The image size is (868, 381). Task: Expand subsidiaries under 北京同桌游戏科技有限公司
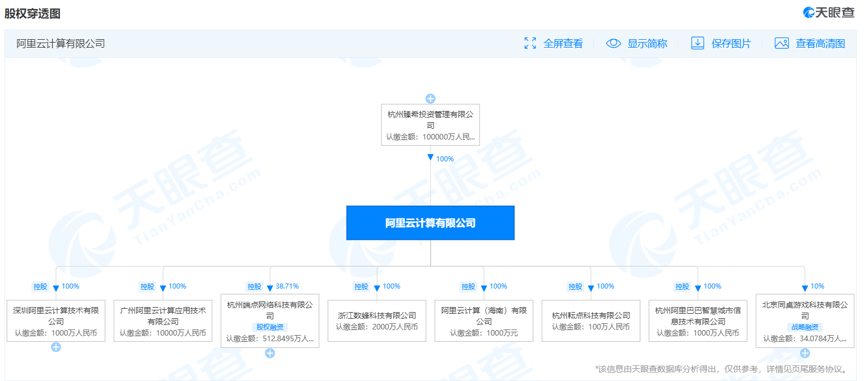[805, 353]
